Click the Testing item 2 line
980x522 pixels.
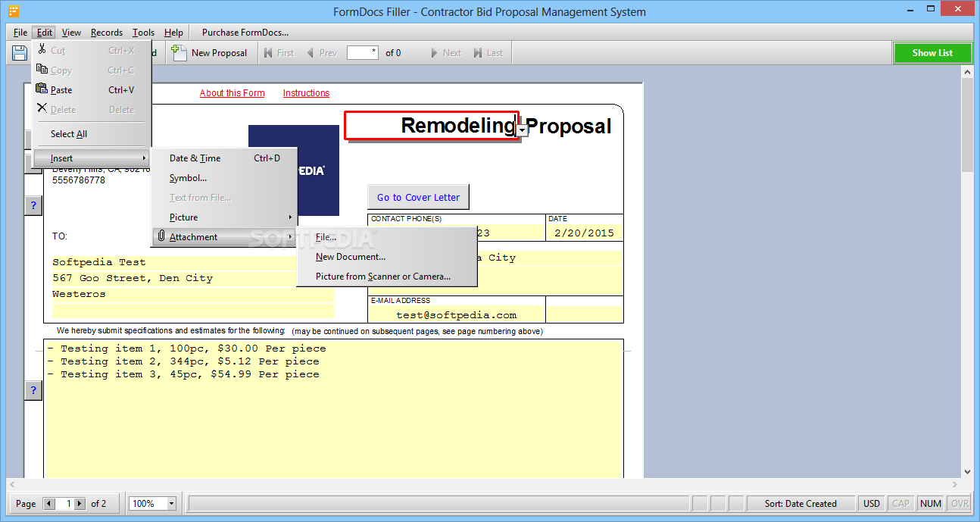[183, 361]
